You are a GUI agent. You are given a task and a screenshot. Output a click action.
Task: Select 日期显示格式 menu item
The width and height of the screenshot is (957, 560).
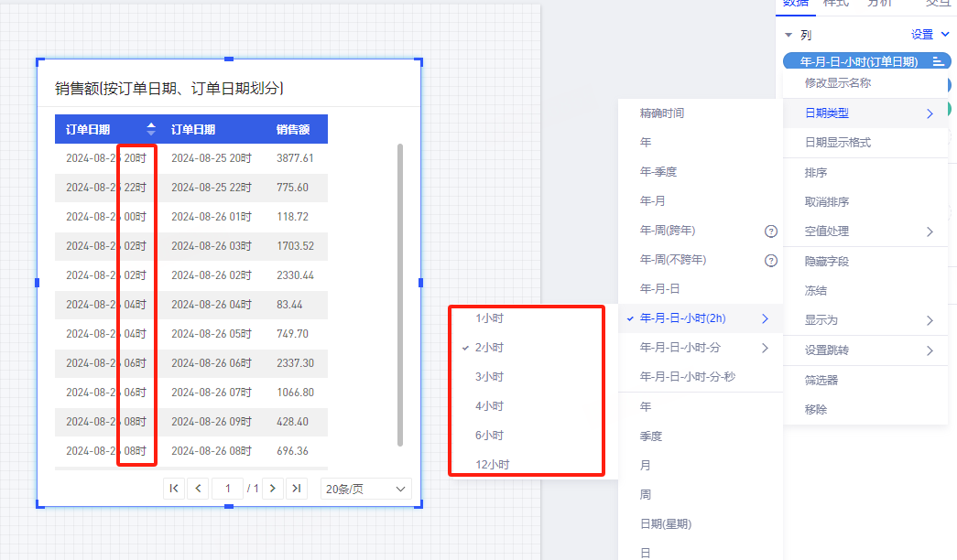pyautogui.click(x=837, y=143)
